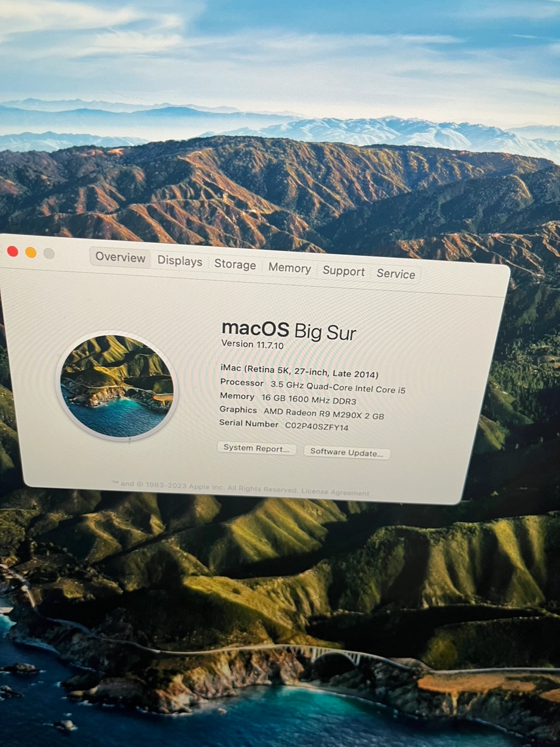Click the 3.5 GHz Quad-Core processor text
560x747 pixels.
click(338, 388)
